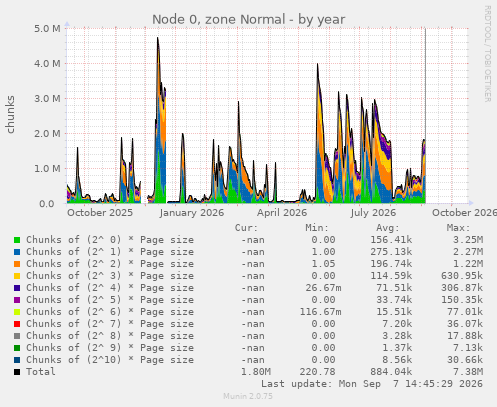Click the max value '30.66k' for 2^10
This screenshot has width=497, height=407.
click(x=465, y=360)
